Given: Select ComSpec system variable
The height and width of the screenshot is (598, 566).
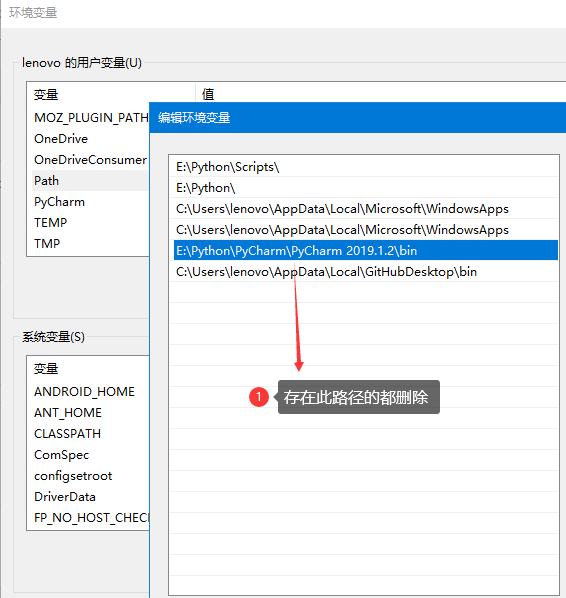Looking at the screenshot, I should 61,455.
